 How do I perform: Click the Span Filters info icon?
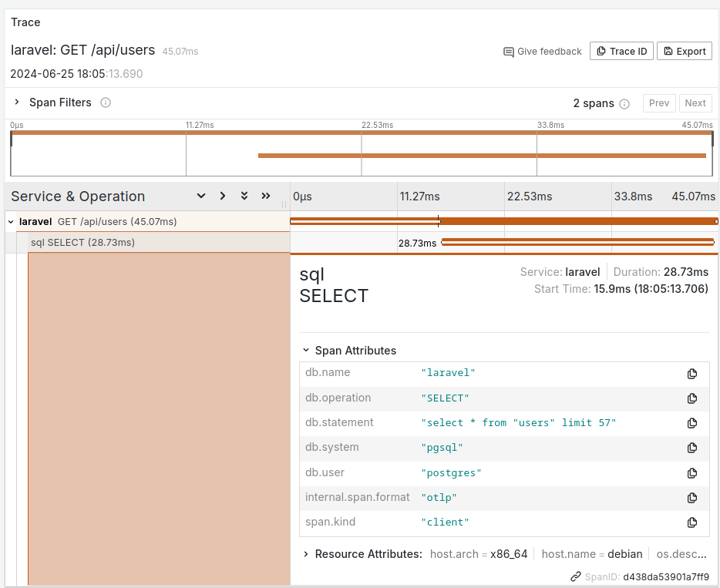pyautogui.click(x=106, y=102)
